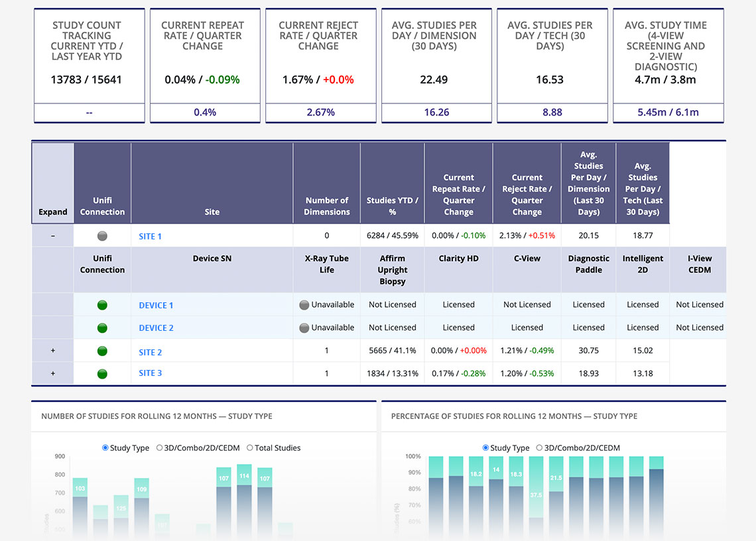Image resolution: width=756 pixels, height=541 pixels.
Task: Click the green connection status icon for Device 1
Action: (102, 305)
